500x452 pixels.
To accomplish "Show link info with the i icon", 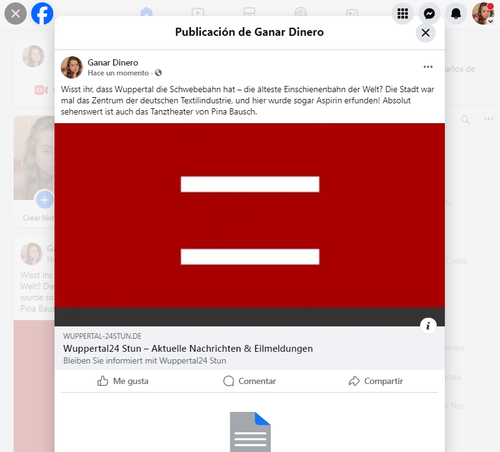I will 428,325.
